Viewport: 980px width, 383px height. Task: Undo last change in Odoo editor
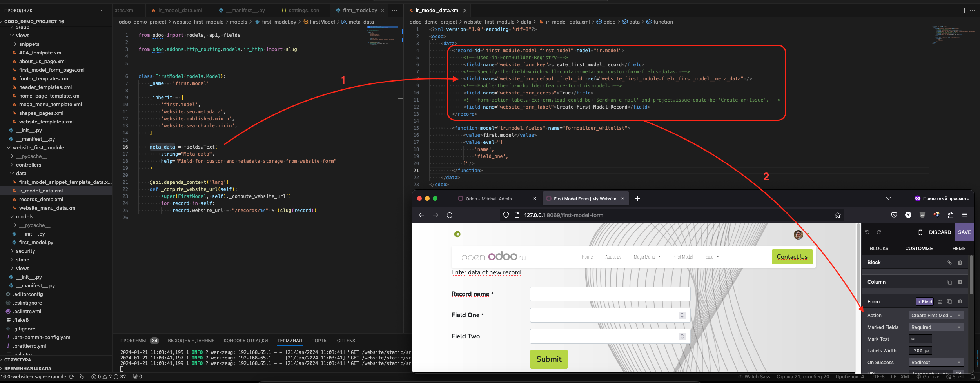click(x=867, y=232)
